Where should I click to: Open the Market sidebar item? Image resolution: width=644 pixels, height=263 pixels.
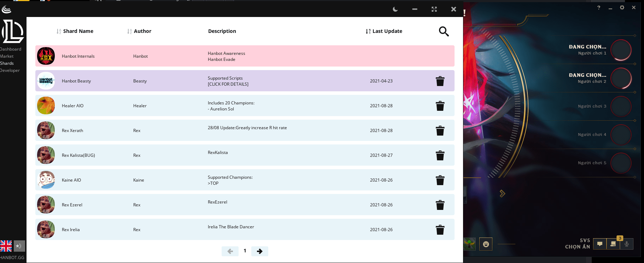[7, 56]
